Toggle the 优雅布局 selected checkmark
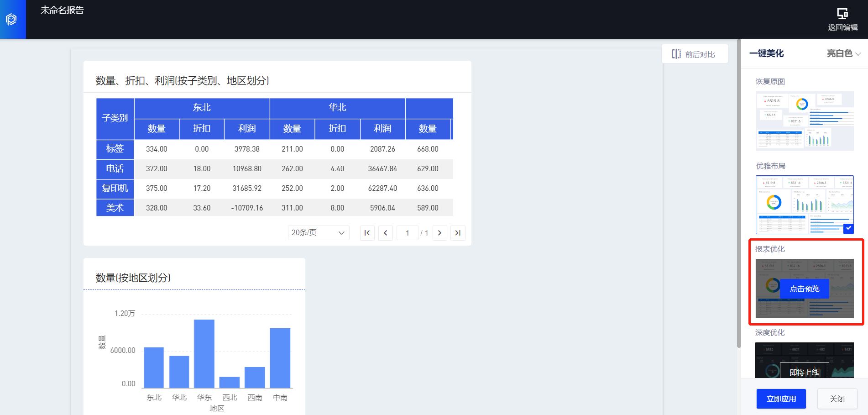The height and width of the screenshot is (415, 868). point(848,228)
